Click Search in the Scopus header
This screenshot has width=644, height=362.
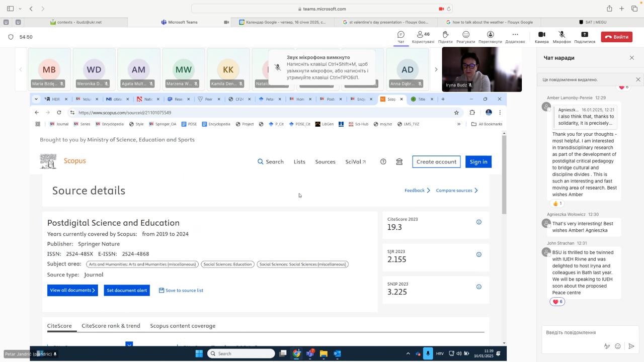click(271, 161)
